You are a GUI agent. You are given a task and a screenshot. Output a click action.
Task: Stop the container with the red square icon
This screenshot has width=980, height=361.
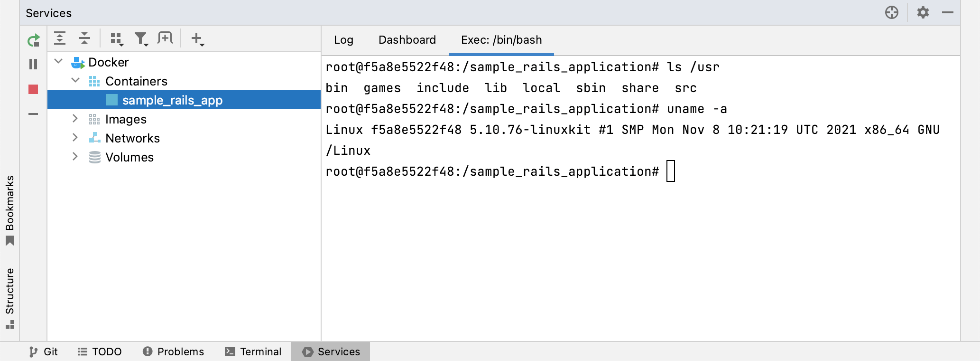(32, 89)
